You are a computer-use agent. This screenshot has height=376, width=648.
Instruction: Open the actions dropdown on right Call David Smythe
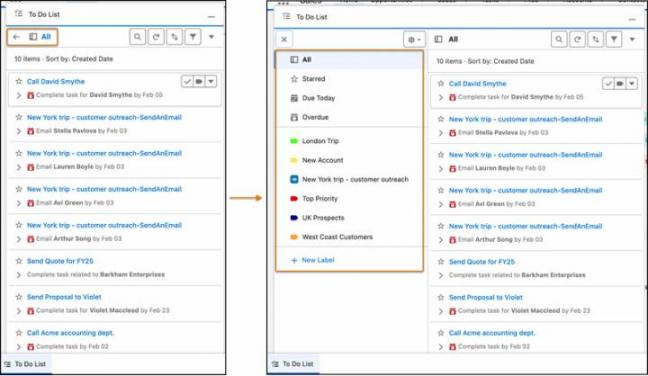coord(632,83)
